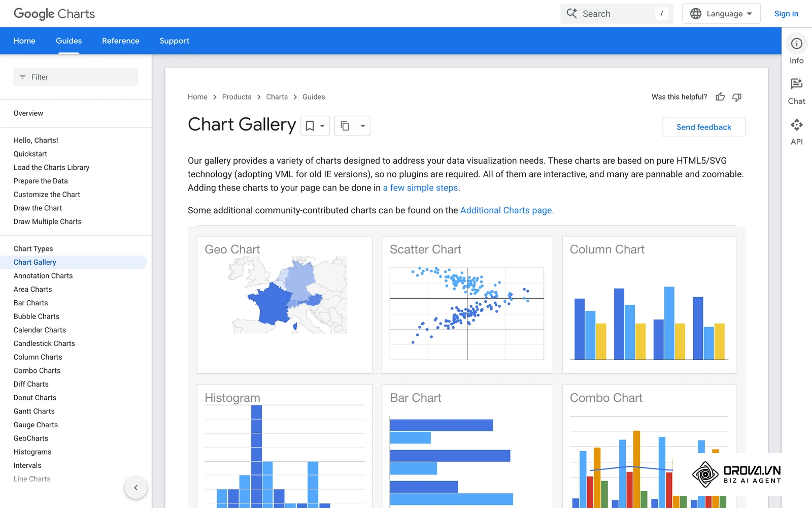
Task: Open the Geo Chart thumbnail
Action: [x=285, y=305]
